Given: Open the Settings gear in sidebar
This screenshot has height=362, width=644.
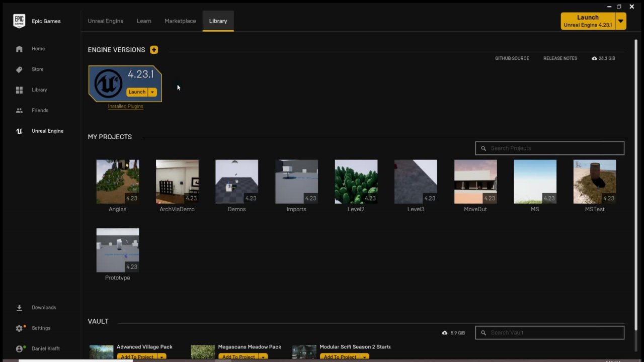Looking at the screenshot, I should (20, 328).
